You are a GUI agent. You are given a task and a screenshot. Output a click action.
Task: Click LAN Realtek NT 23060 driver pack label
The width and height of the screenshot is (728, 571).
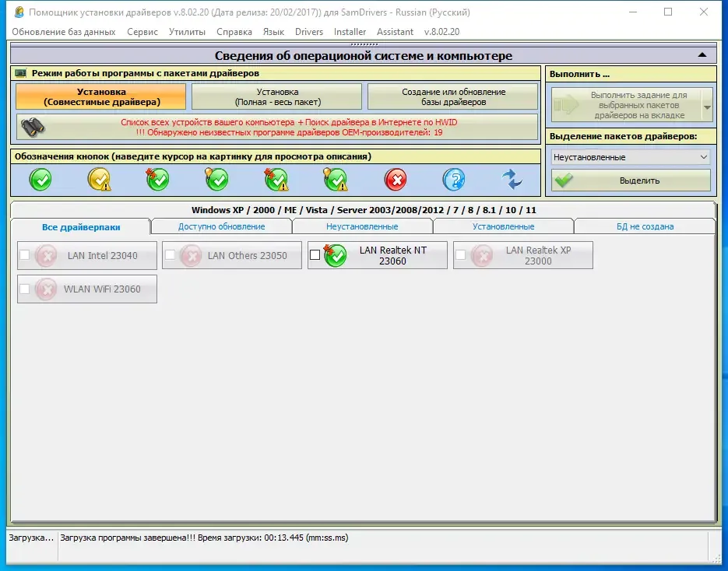pyautogui.click(x=392, y=255)
